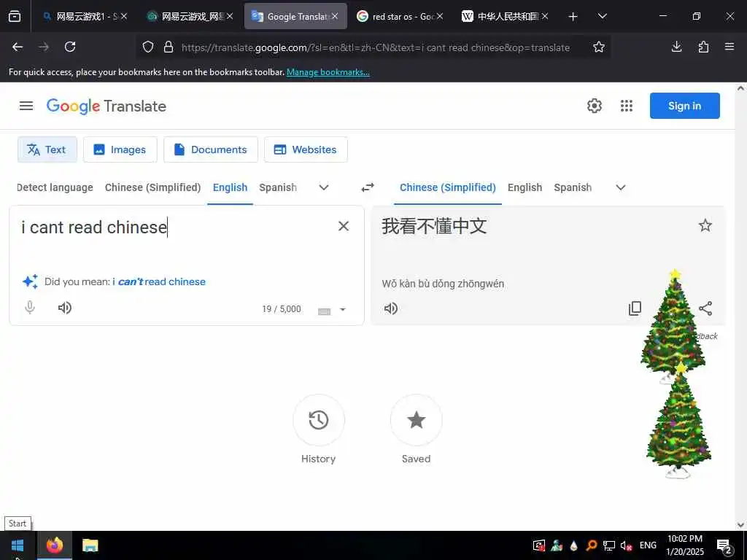Switch to Text translation mode

[x=47, y=149]
